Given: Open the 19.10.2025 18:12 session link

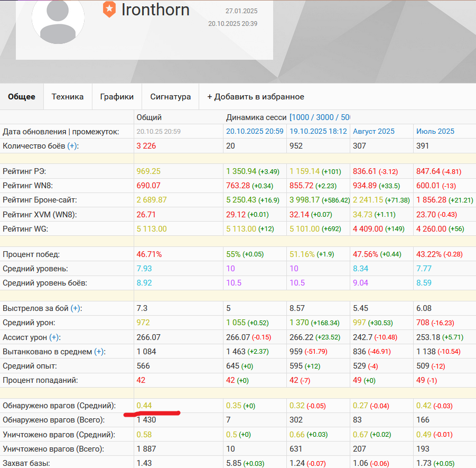Looking at the screenshot, I should coord(318,131).
